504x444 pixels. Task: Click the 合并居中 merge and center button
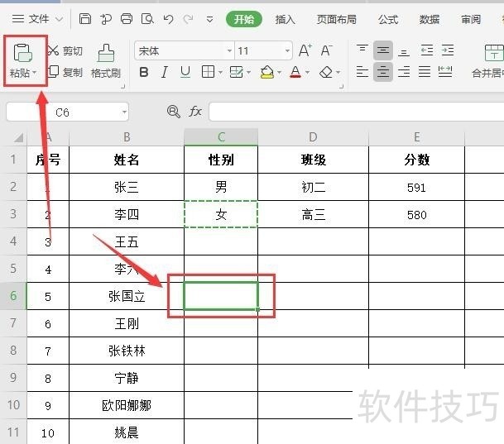pyautogui.click(x=490, y=61)
